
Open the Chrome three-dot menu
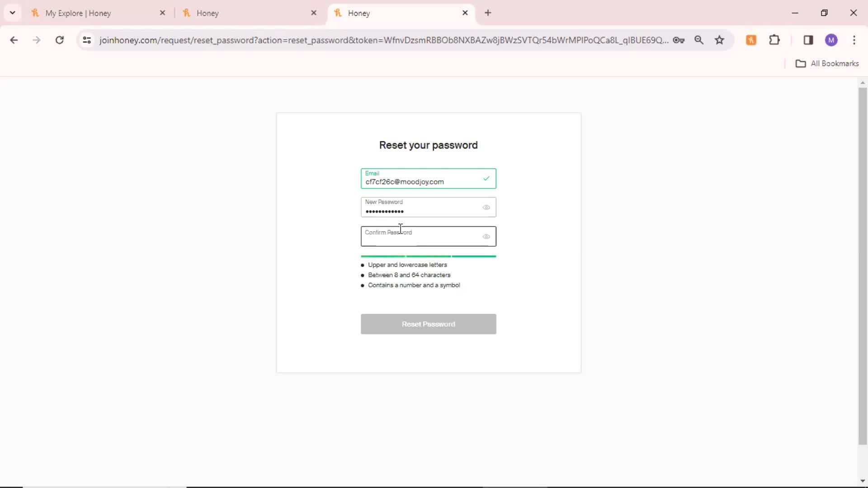[854, 40]
